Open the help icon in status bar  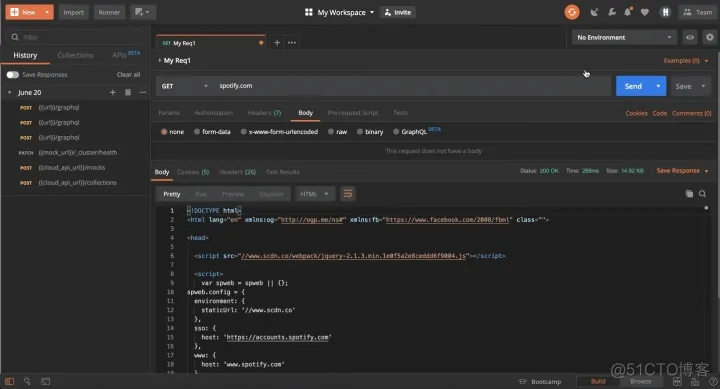coord(713,382)
